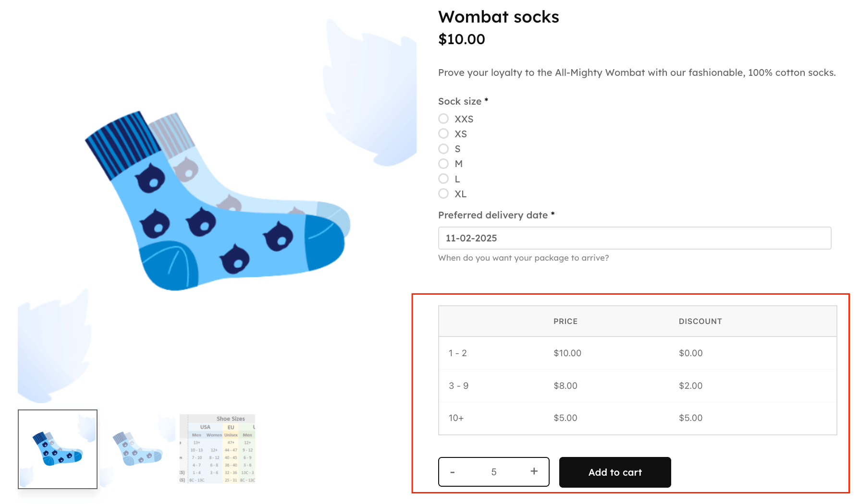Click the Wombat socks product title
The height and width of the screenshot is (504, 860).
(499, 17)
